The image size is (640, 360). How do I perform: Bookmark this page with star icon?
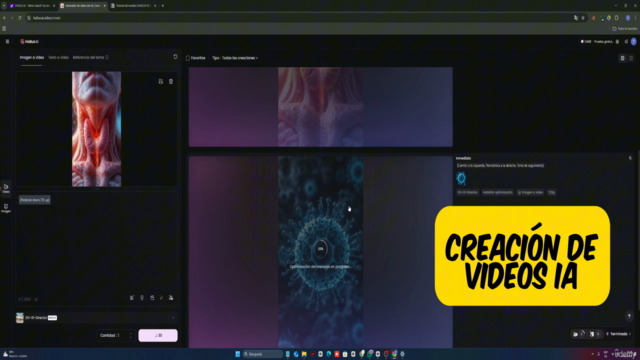[x=583, y=18]
